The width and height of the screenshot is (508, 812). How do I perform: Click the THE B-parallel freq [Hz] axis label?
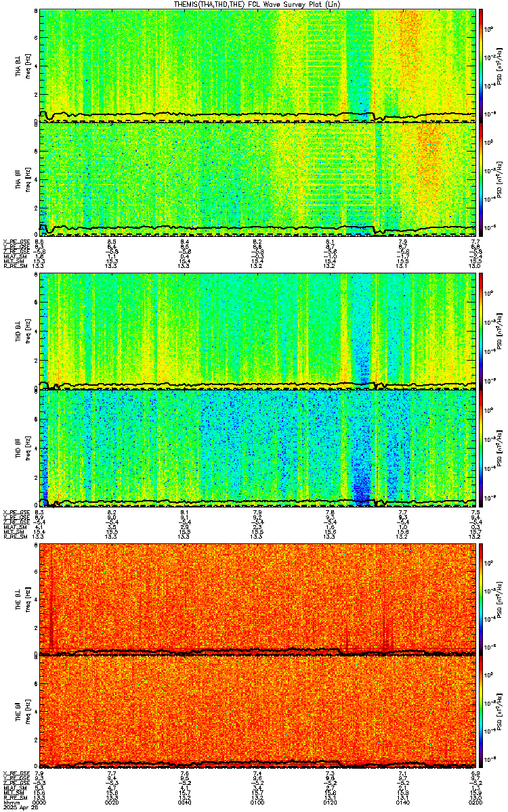click(27, 710)
